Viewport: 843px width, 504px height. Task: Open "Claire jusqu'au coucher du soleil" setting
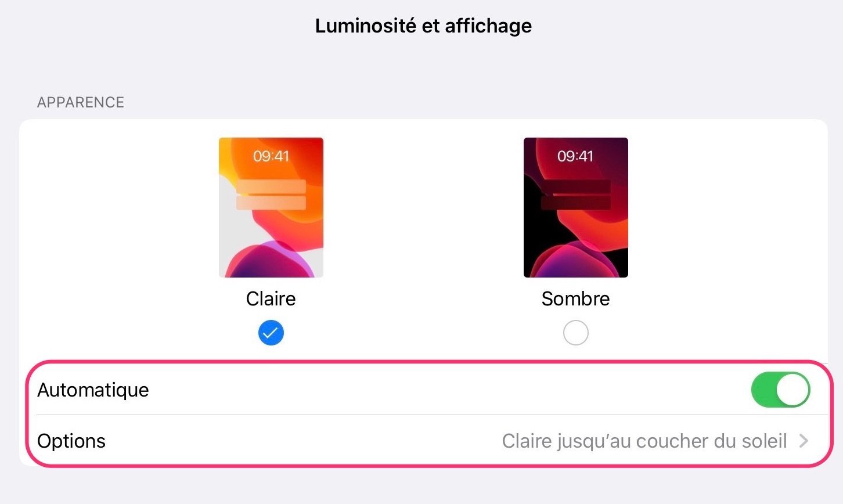[x=644, y=441]
